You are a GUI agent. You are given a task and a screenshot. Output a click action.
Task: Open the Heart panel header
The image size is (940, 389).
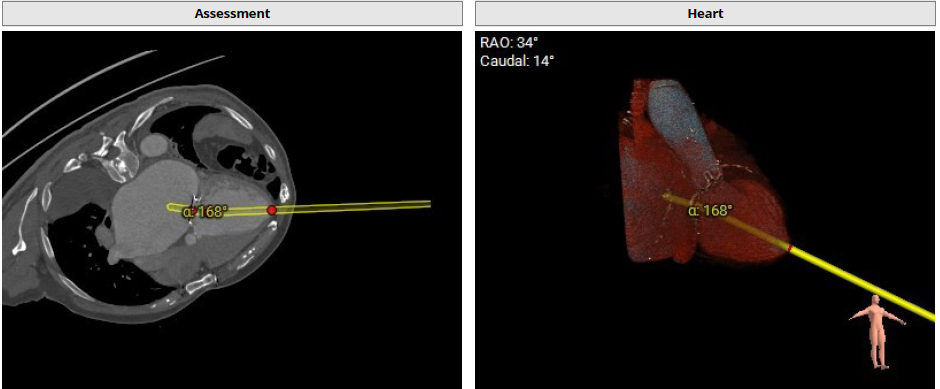[x=705, y=13]
